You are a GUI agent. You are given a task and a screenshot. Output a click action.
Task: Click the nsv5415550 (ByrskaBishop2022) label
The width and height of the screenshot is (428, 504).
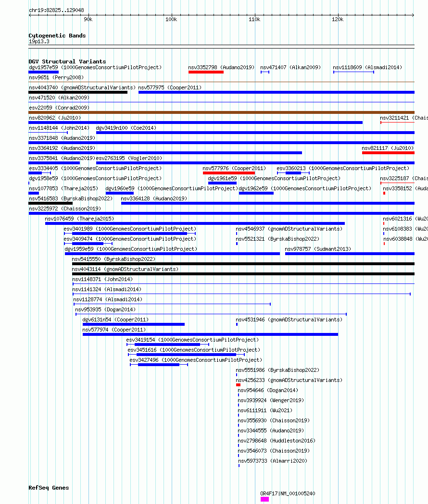(113, 259)
